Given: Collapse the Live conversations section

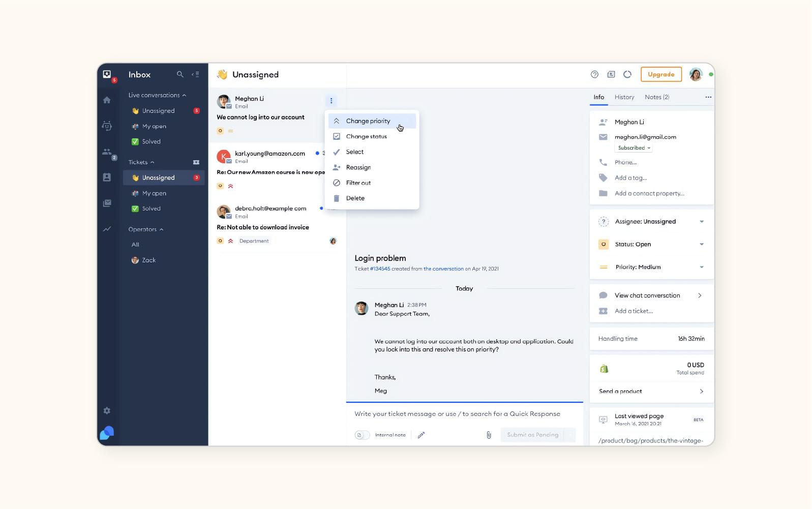Looking at the screenshot, I should [184, 95].
